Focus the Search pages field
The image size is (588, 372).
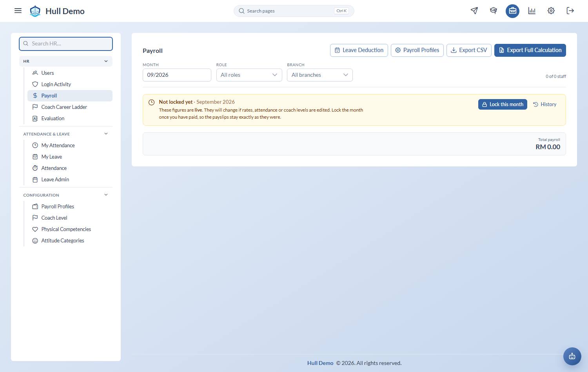pos(294,11)
